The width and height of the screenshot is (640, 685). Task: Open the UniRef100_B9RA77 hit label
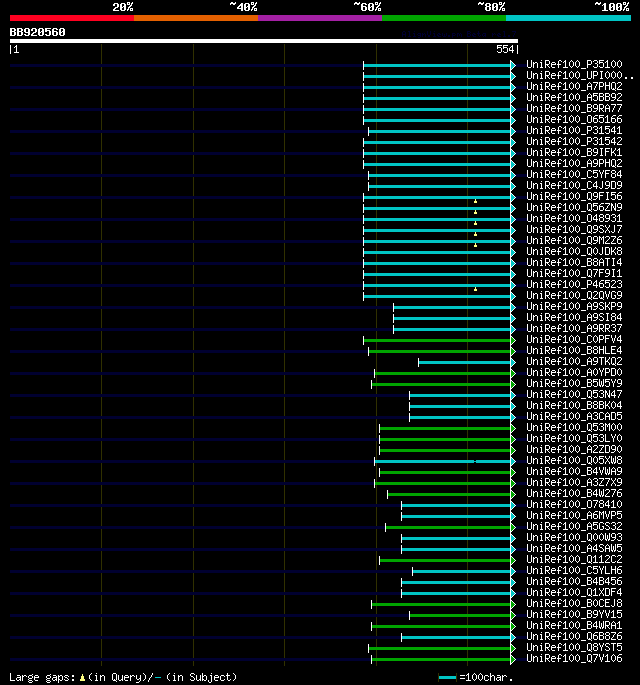click(x=574, y=108)
